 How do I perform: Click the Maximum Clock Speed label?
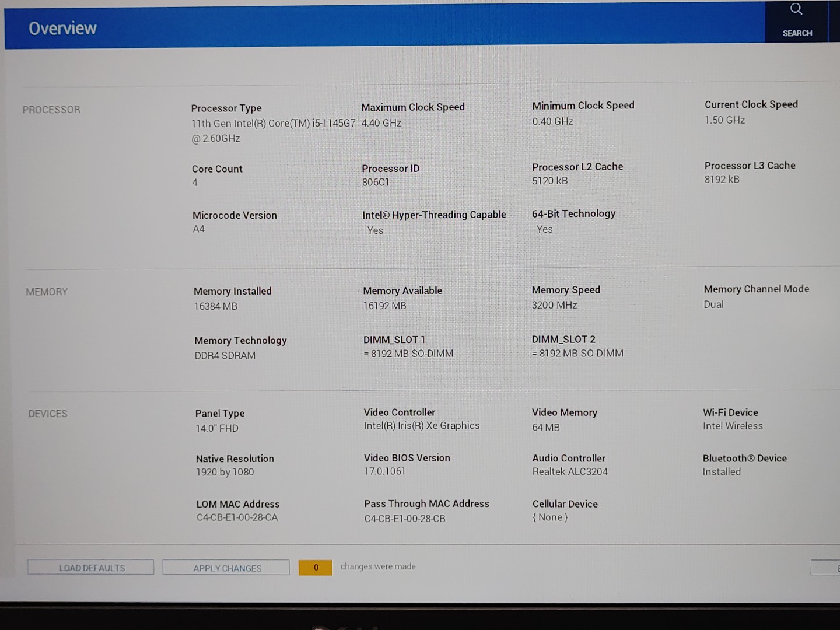[x=413, y=107]
